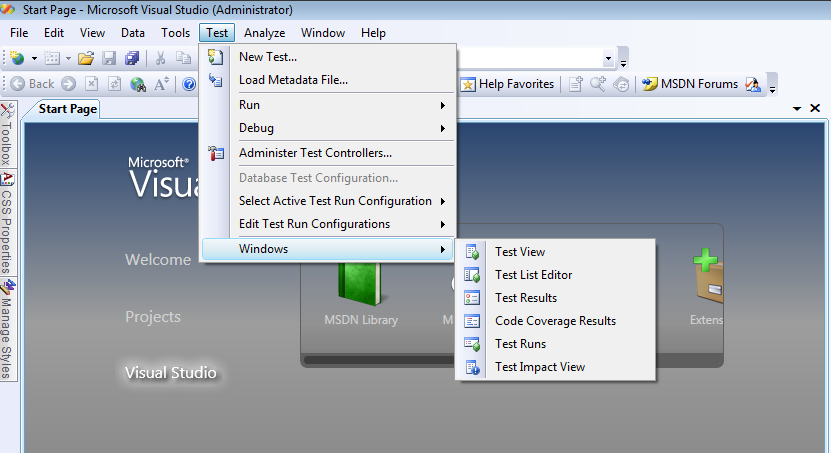Open the active documents list dropdown arrow

pos(797,109)
